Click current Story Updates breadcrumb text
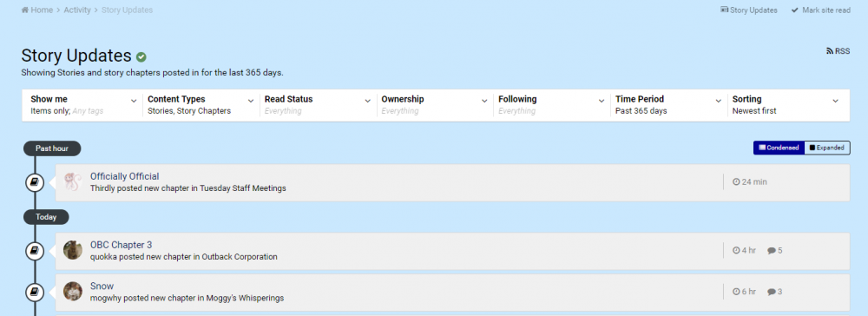Screen dimensions: 868x316 [128, 10]
